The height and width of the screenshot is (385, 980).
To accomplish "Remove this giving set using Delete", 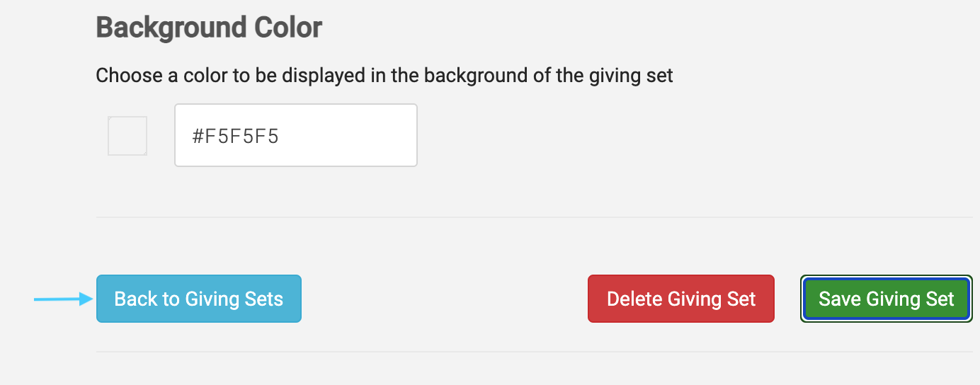I will (x=680, y=299).
